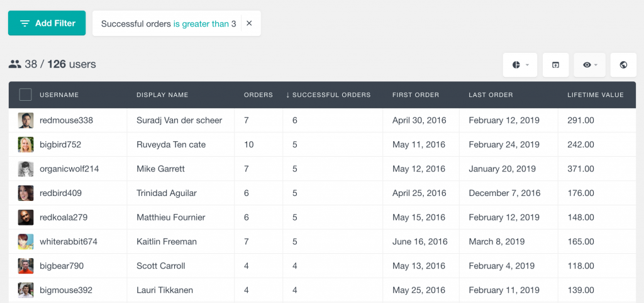The width and height of the screenshot is (644, 303).
Task: Sort table by Lifetime Value header
Action: [x=595, y=95]
